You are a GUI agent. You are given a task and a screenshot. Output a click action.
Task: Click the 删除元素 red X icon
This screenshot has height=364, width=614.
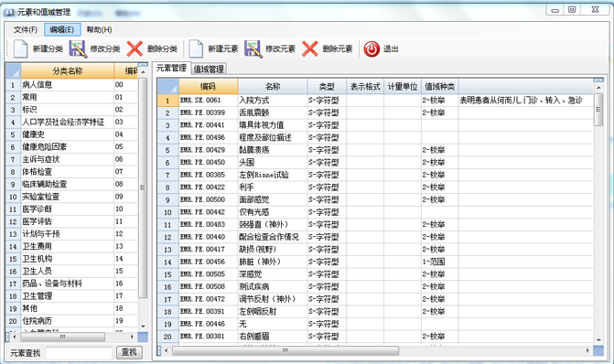(309, 48)
